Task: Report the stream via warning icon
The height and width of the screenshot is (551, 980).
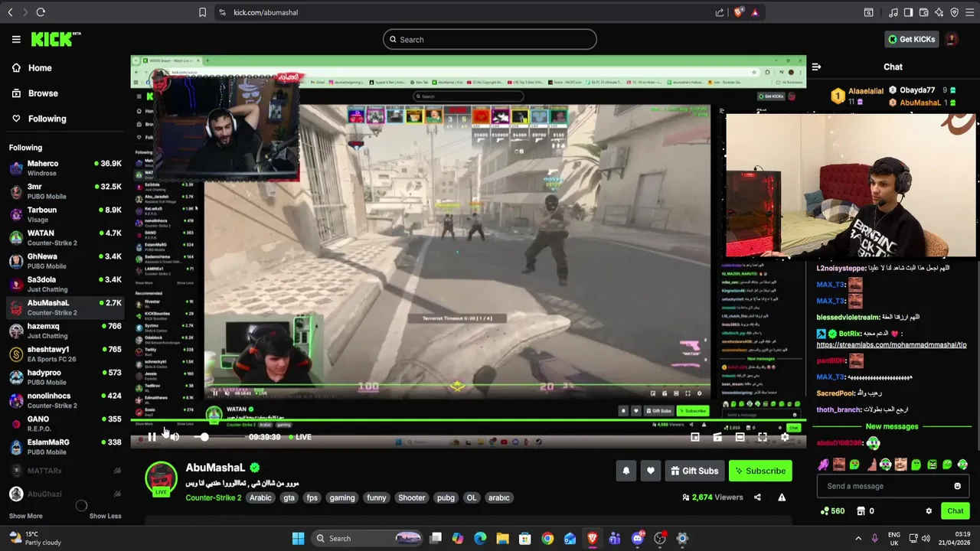Action: tap(782, 497)
